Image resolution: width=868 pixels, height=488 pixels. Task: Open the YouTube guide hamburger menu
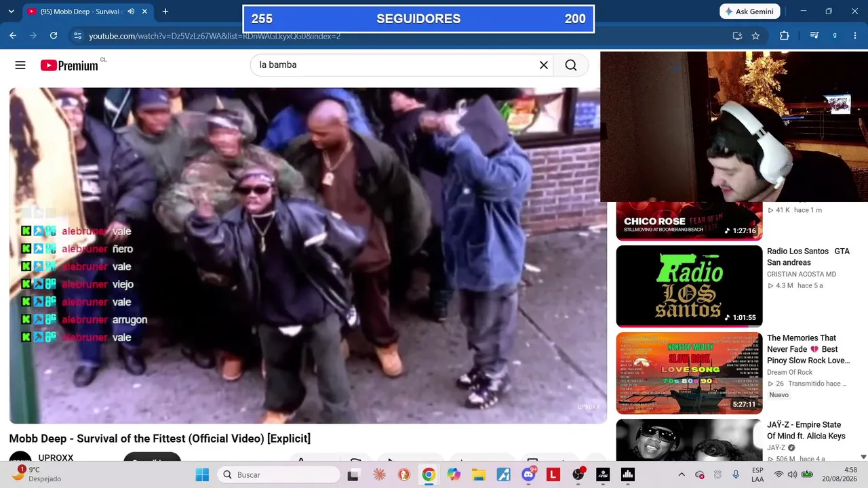tap(20, 65)
